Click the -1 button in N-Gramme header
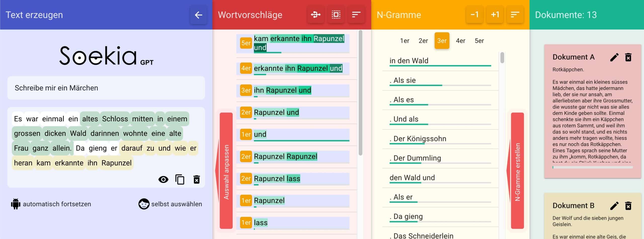This screenshot has height=239, width=644. [474, 15]
